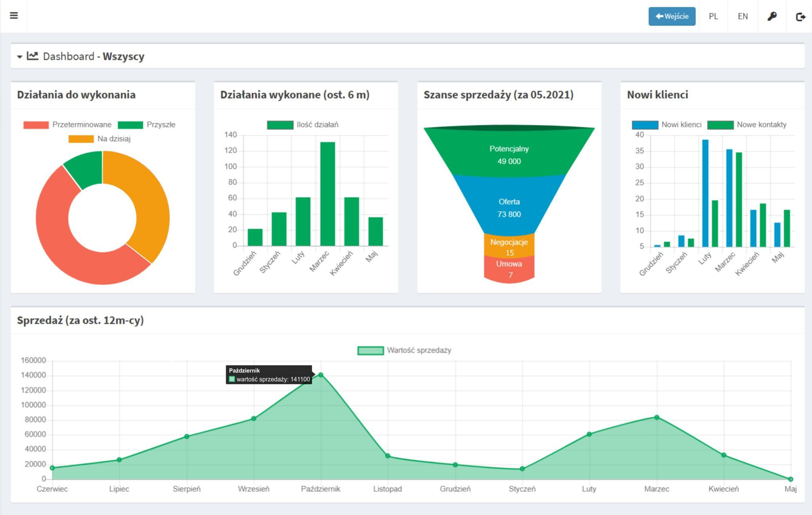Viewport: 812px width, 515px height.
Task: Select the Oferta funnel stage
Action: [x=509, y=206]
